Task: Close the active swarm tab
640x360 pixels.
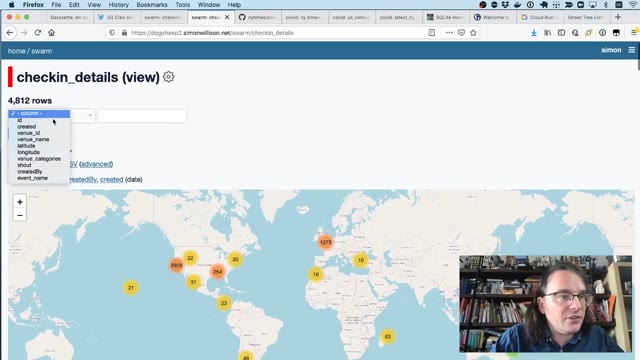Action: tap(227, 17)
